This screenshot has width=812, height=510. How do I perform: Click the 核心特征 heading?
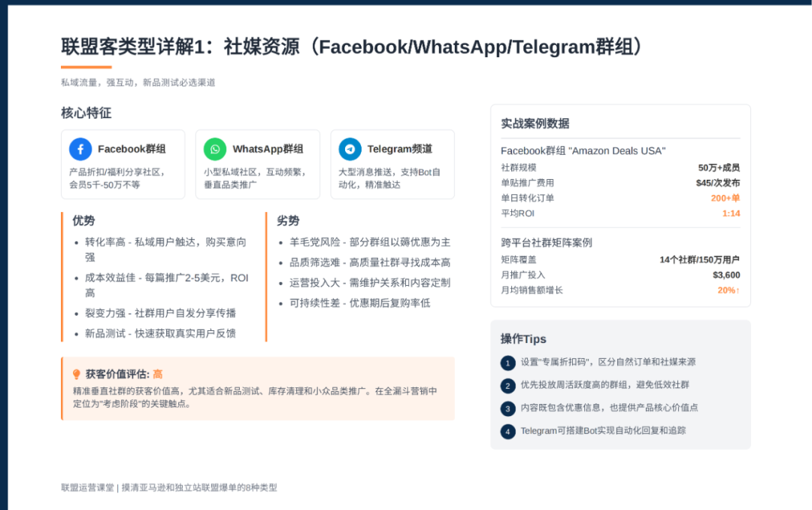(x=86, y=113)
